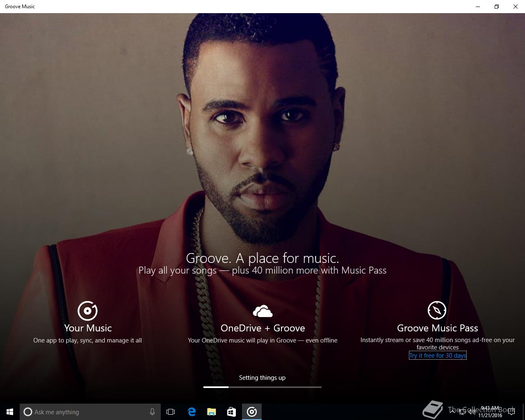Restore down the Groove Music window
The height and width of the screenshot is (420, 525).
coord(497,7)
